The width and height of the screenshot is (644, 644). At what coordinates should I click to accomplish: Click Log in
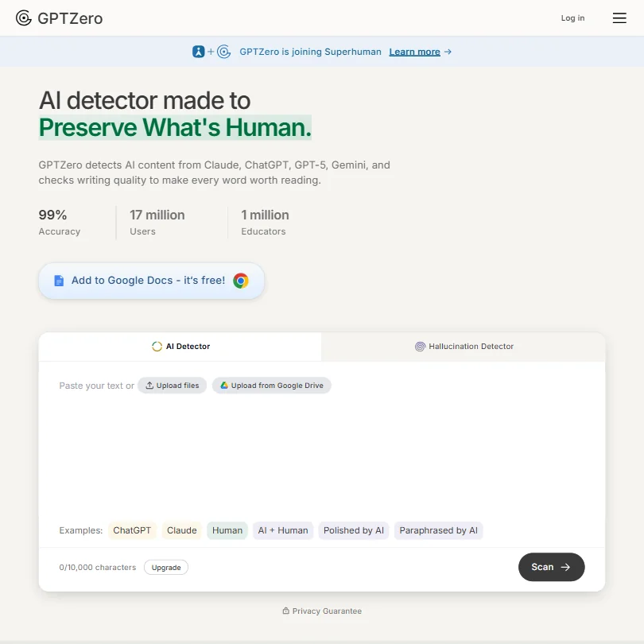(x=572, y=18)
